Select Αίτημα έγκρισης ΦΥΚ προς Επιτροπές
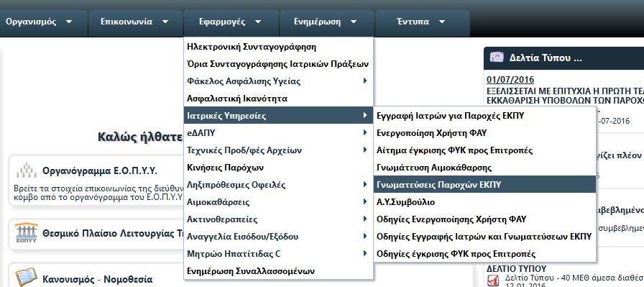 coord(484,150)
